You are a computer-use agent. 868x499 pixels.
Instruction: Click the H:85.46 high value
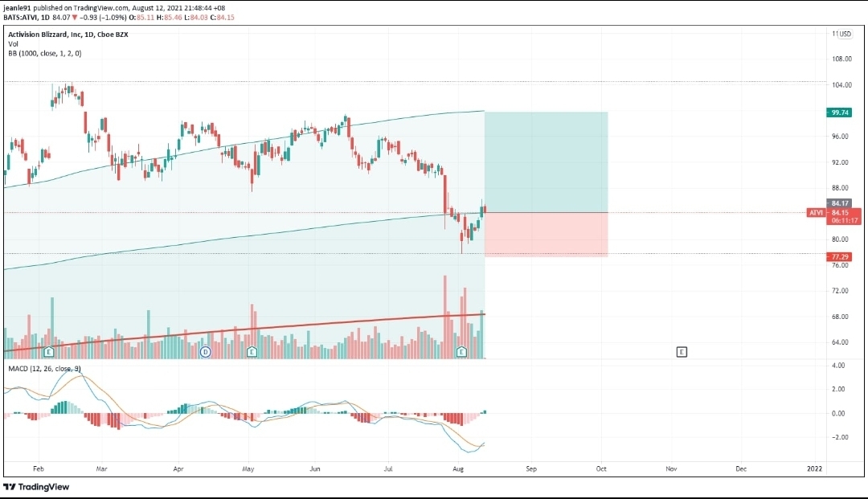pos(170,17)
